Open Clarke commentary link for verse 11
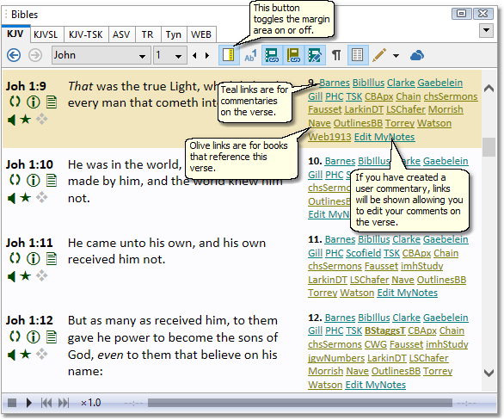The width and height of the screenshot is (504, 420). (406, 239)
